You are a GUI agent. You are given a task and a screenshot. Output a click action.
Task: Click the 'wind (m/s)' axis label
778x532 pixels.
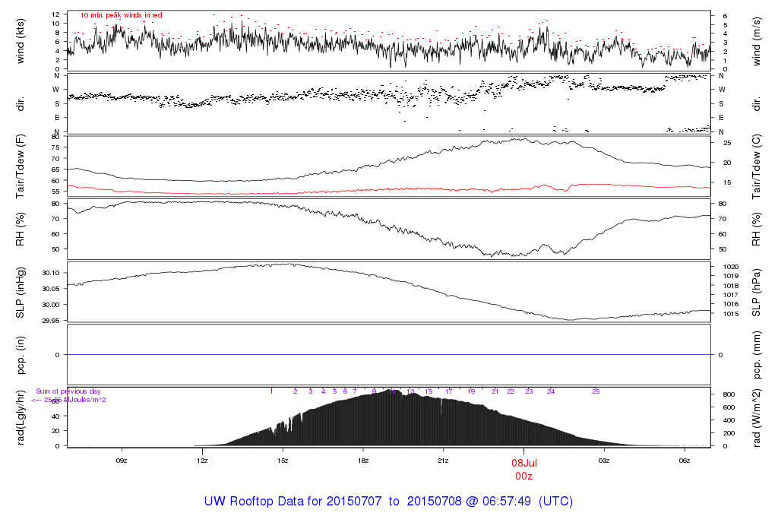point(756,41)
